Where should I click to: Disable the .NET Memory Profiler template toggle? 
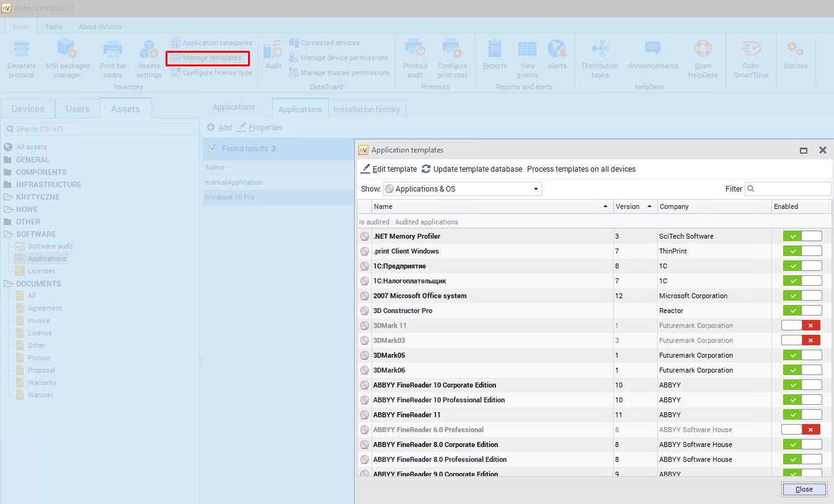click(x=802, y=236)
